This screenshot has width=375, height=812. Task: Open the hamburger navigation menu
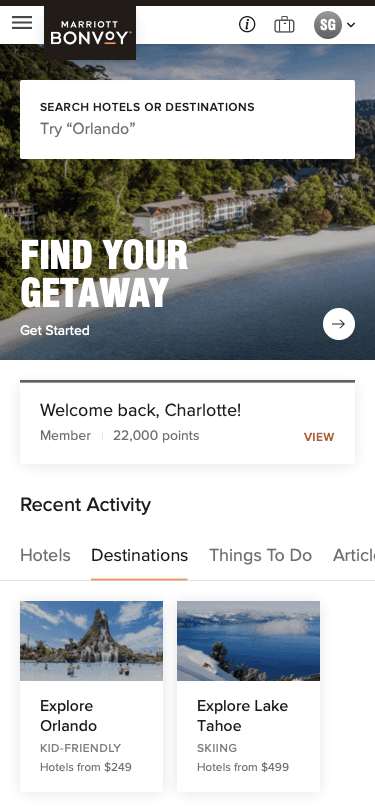pyautogui.click(x=22, y=22)
